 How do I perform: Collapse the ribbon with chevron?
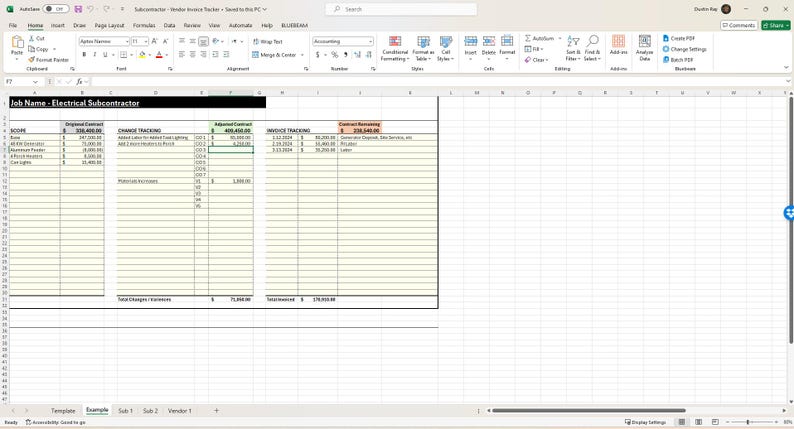coord(786,67)
